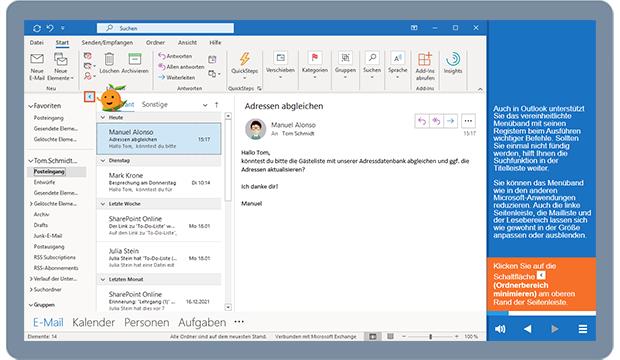Open the Suchen magnifier ribbon button

(x=372, y=65)
